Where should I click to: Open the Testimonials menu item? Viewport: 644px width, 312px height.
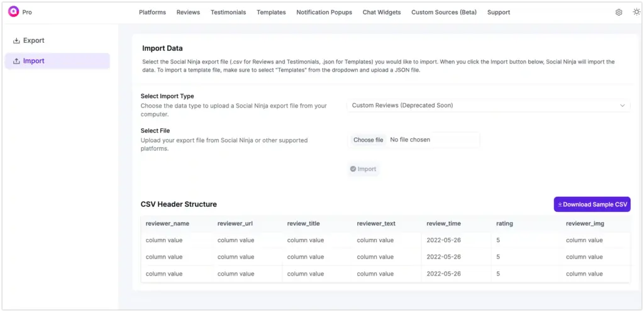(x=228, y=13)
